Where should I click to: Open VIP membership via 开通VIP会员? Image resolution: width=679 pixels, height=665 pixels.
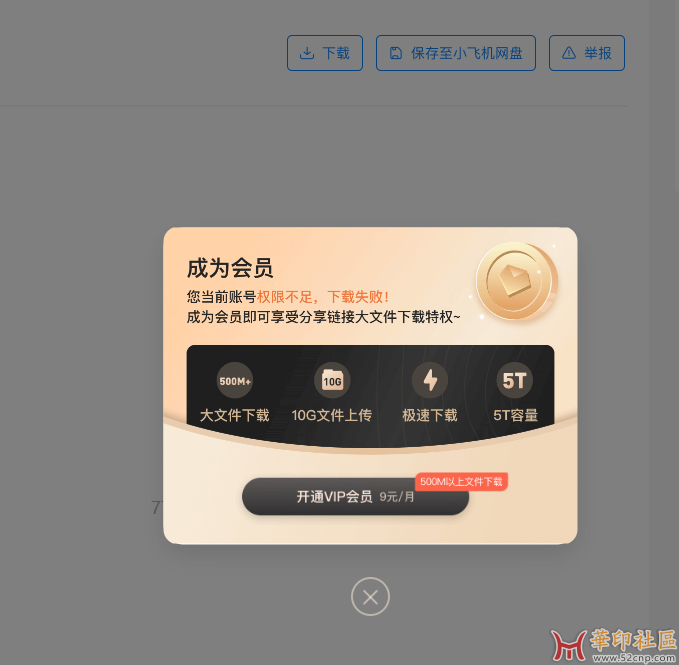[x=355, y=497]
